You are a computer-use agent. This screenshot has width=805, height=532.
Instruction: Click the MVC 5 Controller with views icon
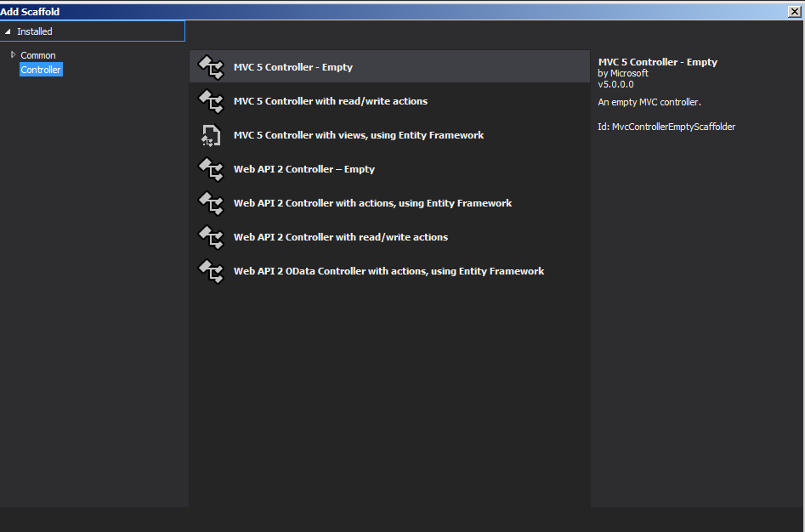point(210,135)
